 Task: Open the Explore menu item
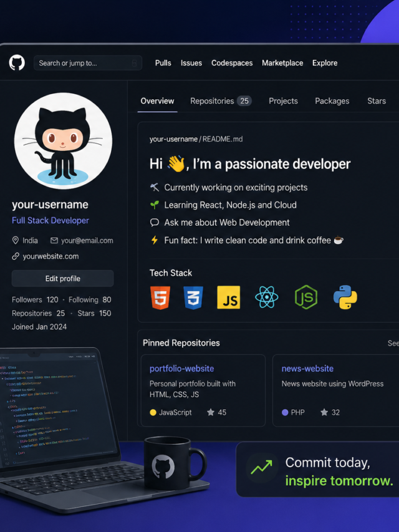tap(325, 63)
